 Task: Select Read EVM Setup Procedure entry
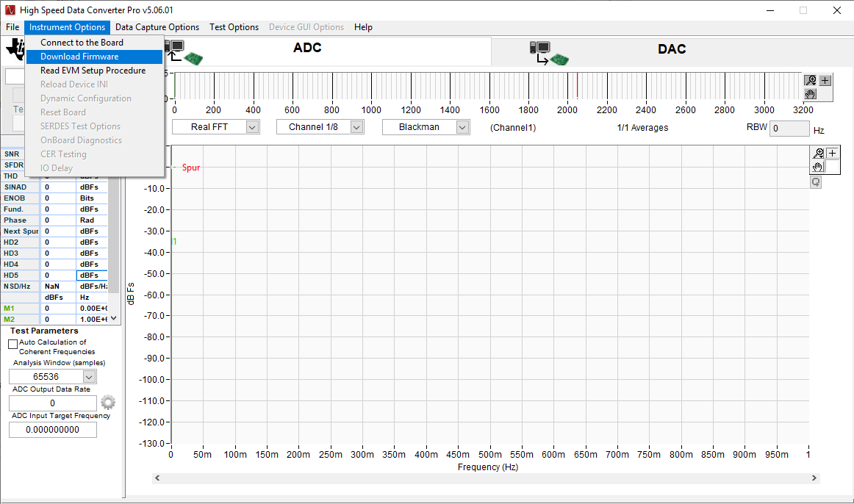coord(94,71)
